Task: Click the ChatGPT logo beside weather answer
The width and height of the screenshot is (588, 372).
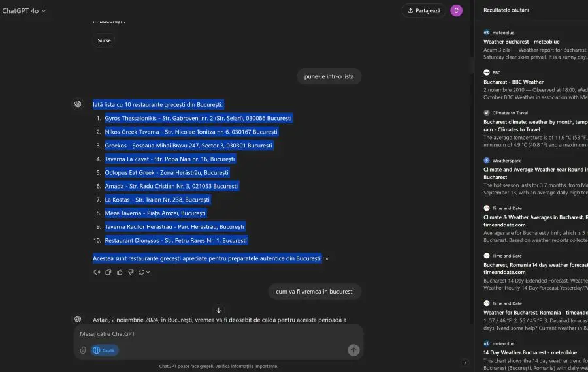Action: (x=78, y=319)
